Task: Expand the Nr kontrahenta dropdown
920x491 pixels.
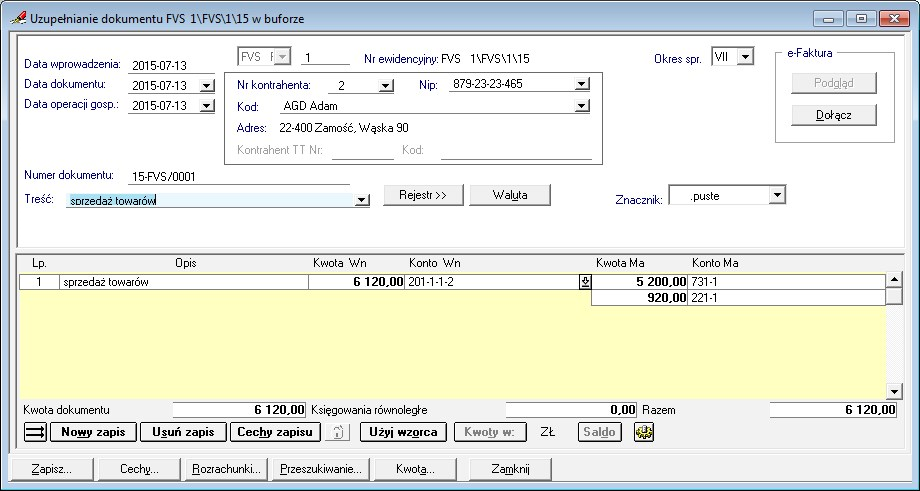Action: tap(386, 86)
